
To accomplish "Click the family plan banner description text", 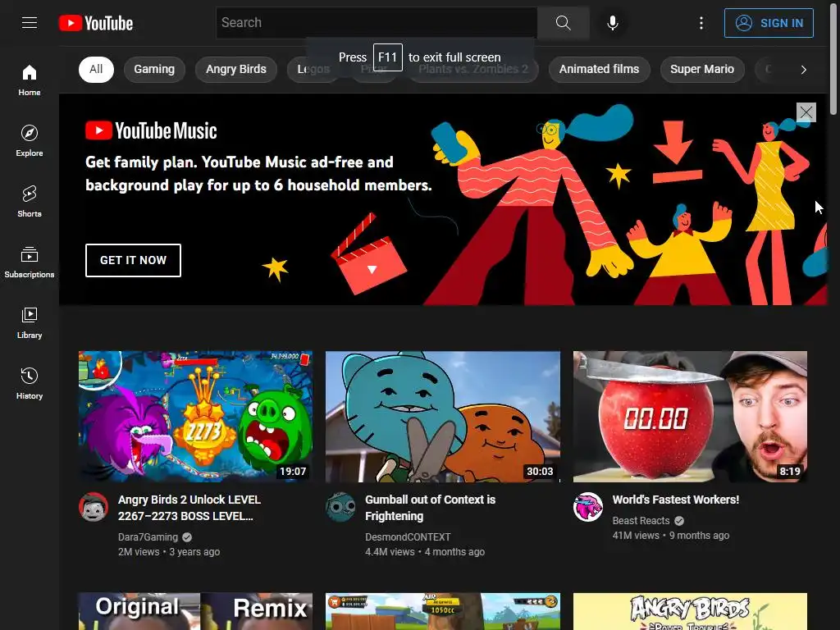I will [258, 174].
